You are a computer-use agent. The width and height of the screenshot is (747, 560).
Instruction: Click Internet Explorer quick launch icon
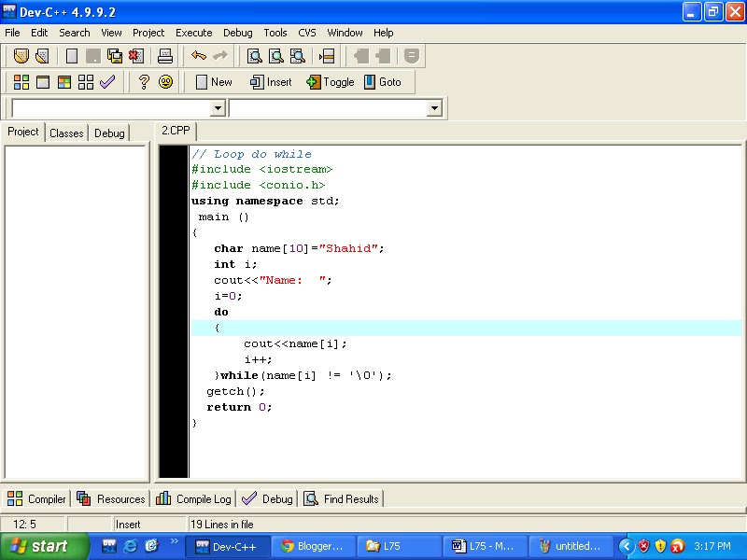(x=130, y=546)
